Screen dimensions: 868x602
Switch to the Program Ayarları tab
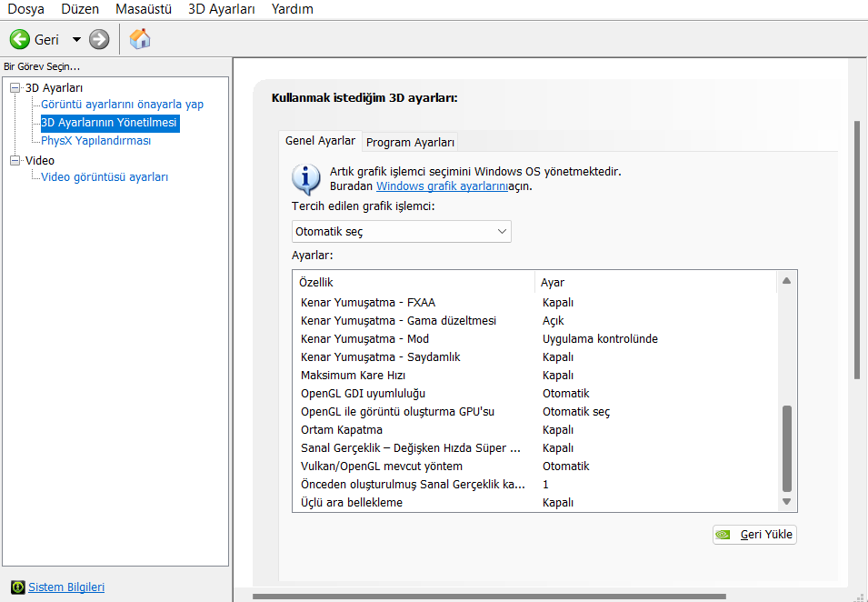point(410,143)
